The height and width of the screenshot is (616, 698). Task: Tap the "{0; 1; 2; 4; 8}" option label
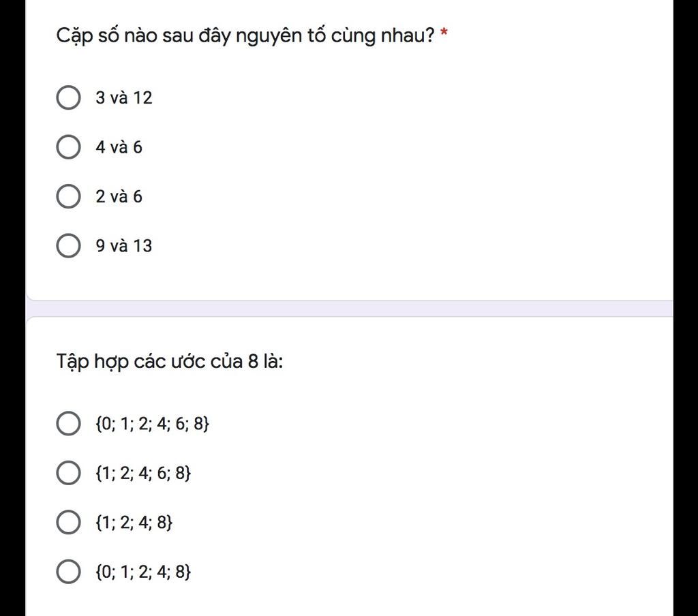(143, 572)
